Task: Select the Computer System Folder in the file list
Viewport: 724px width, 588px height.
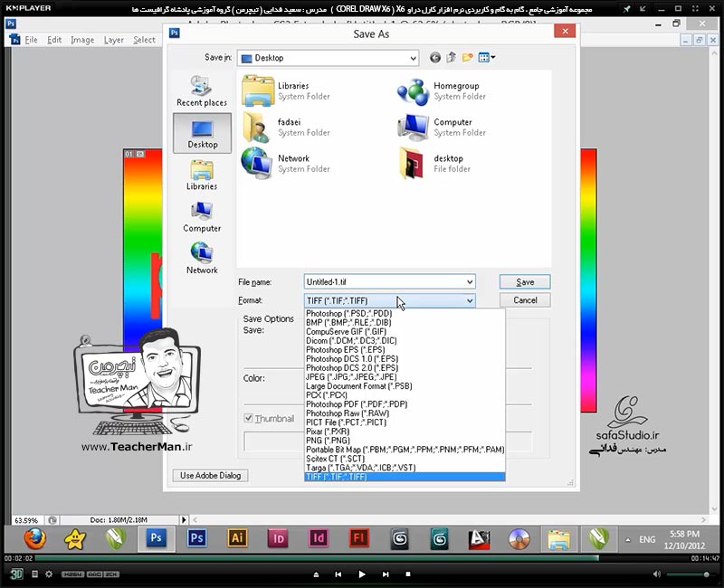Action: (x=442, y=127)
